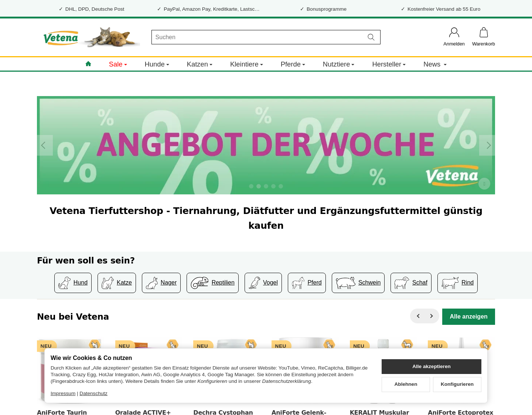Open the Warenkorb shopping bag
The height and width of the screenshot is (415, 532).
(x=484, y=37)
